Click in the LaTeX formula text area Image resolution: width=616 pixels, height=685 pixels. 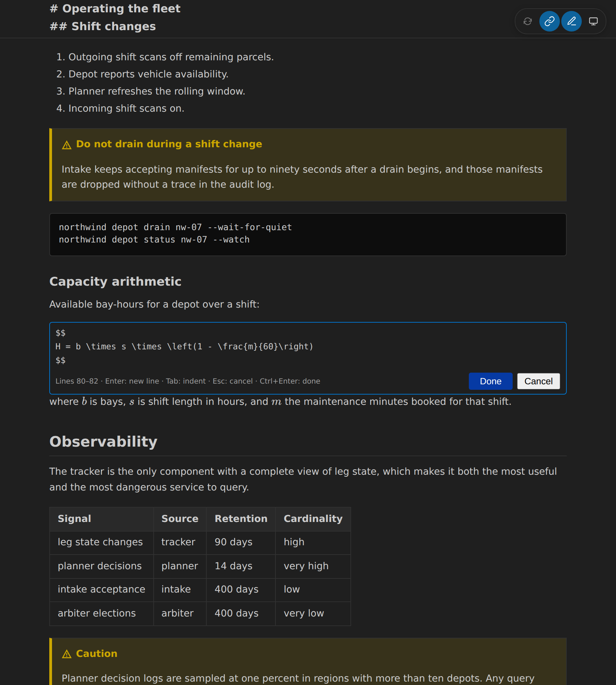click(x=308, y=347)
